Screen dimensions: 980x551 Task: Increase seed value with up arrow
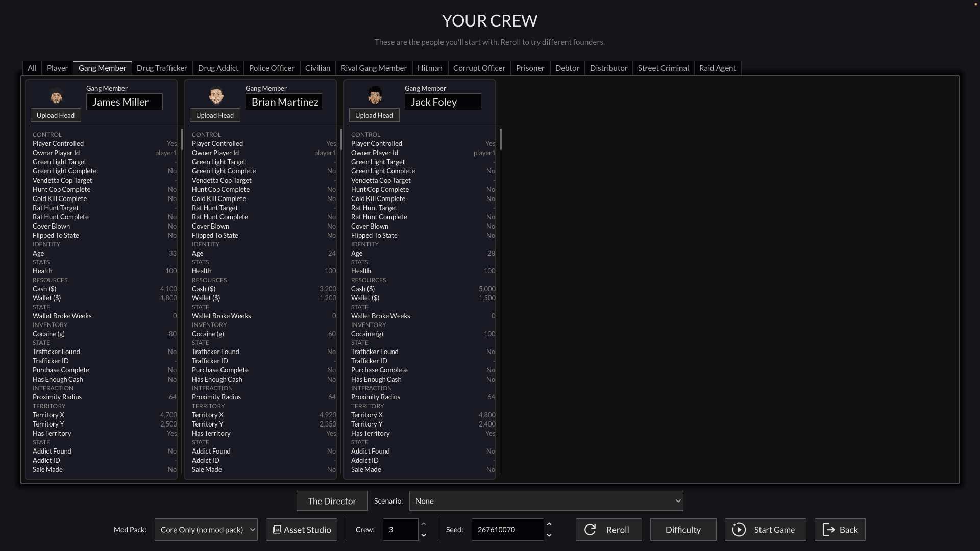click(549, 524)
